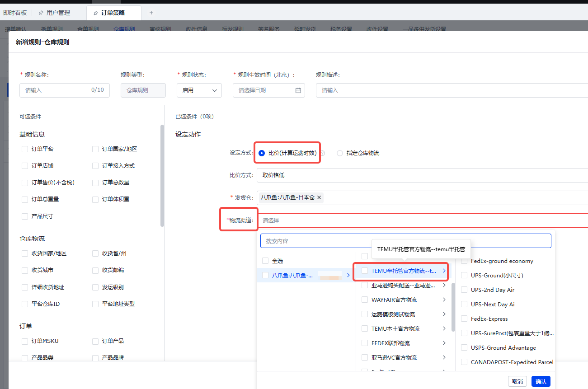Switch to the 即时看板 tab
The image size is (588, 389).
coord(15,13)
